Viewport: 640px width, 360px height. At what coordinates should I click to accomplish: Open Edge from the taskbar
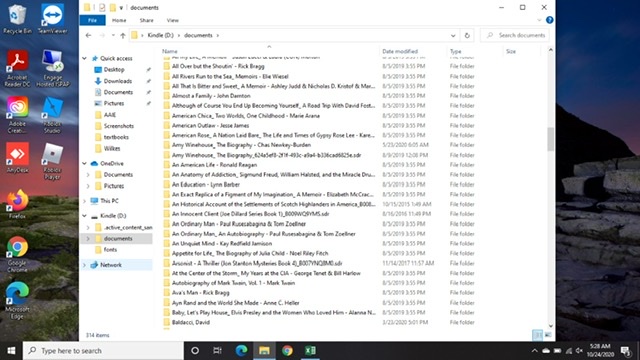(x=241, y=351)
